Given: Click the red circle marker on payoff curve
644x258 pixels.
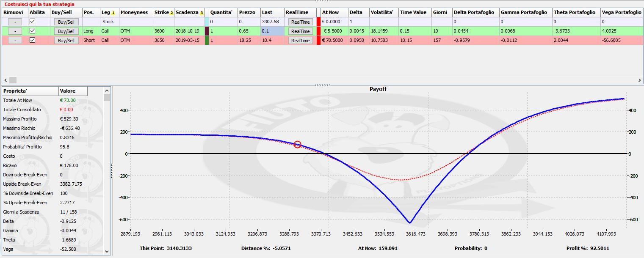Looking at the screenshot, I should click(x=297, y=145).
